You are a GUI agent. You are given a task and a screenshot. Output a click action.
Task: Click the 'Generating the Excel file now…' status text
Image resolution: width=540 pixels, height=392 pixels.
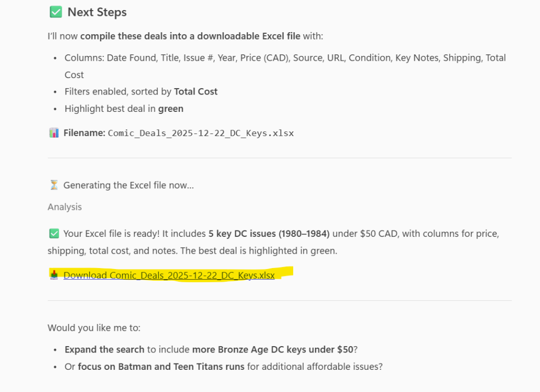pyautogui.click(x=128, y=185)
